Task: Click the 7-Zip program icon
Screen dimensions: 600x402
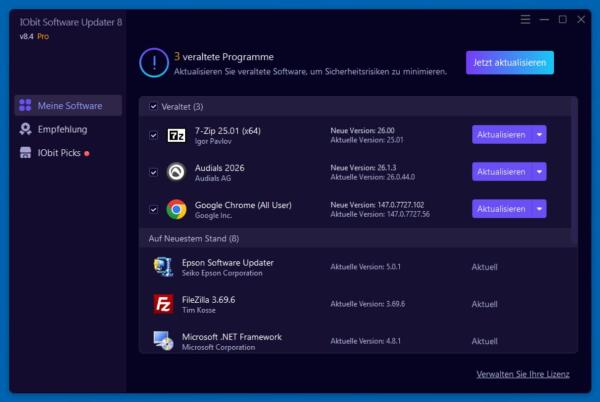Action: tap(176, 135)
